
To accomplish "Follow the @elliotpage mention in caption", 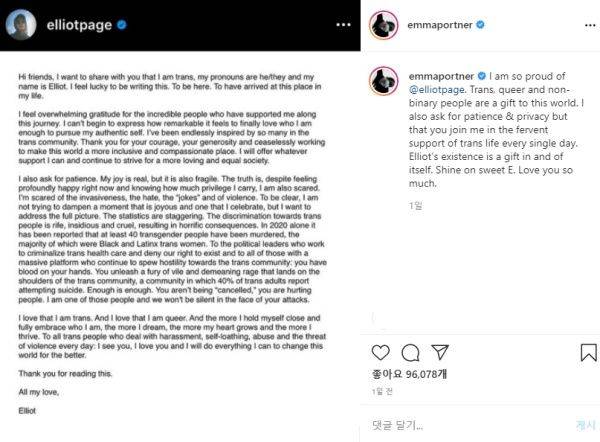I will click(437, 91).
